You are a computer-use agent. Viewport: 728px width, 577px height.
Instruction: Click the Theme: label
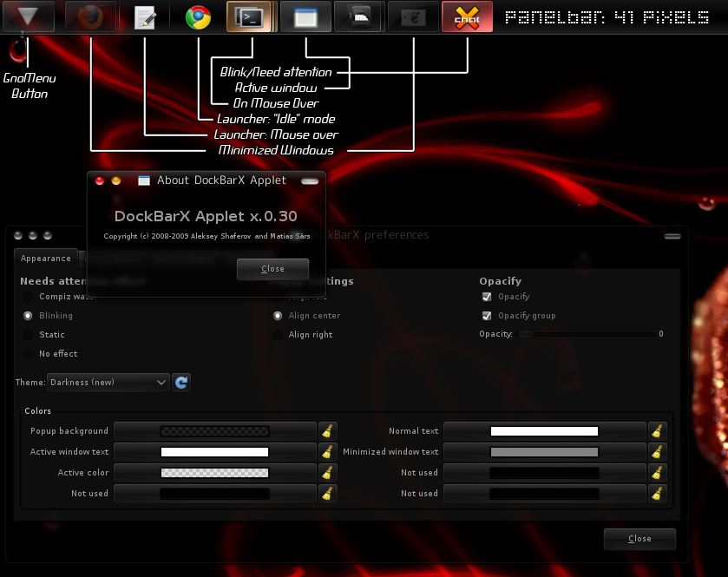30,383
